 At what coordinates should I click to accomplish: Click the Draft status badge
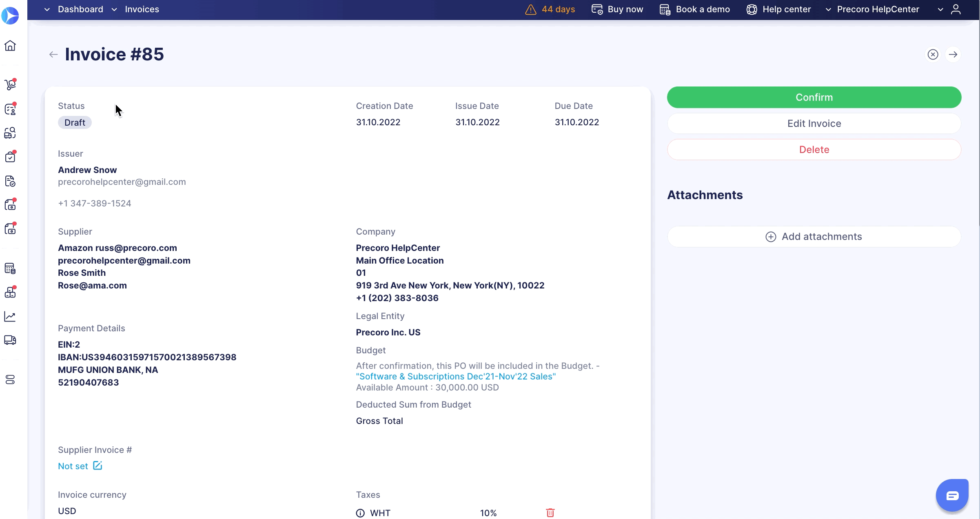point(75,122)
